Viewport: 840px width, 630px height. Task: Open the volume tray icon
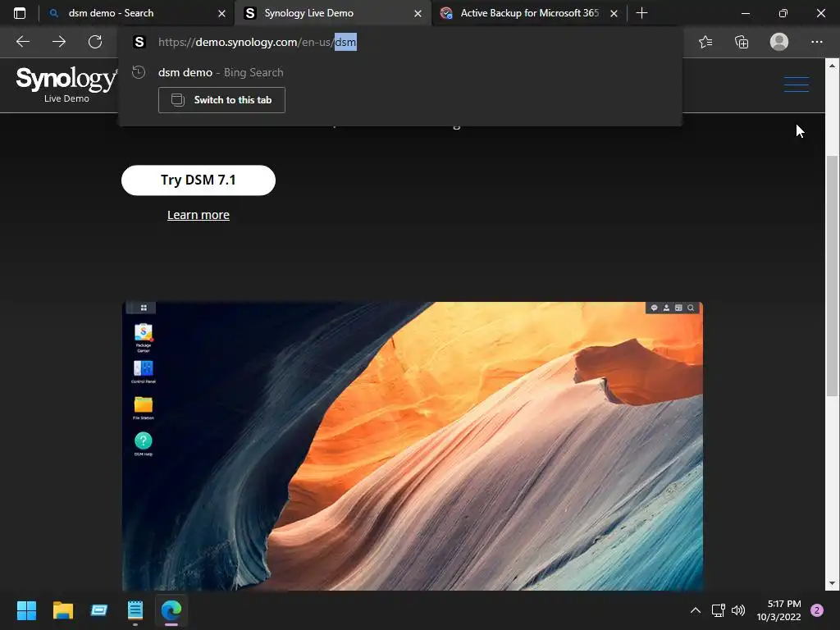coord(738,610)
